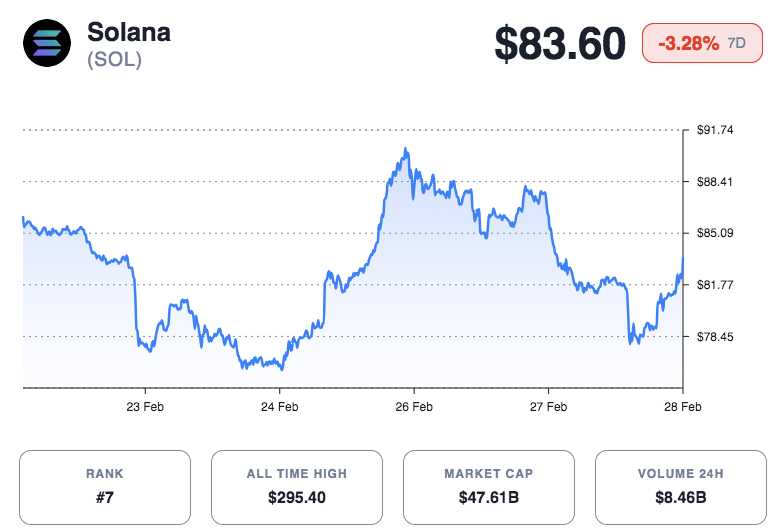The width and height of the screenshot is (778, 530).
Task: Click the 27 Feb date axis label
Action: pos(548,407)
